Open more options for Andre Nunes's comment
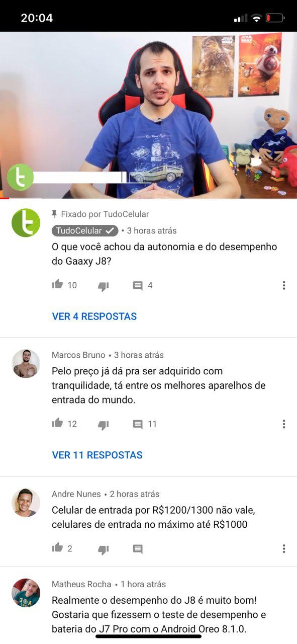This screenshot has width=297, height=644. click(x=284, y=548)
